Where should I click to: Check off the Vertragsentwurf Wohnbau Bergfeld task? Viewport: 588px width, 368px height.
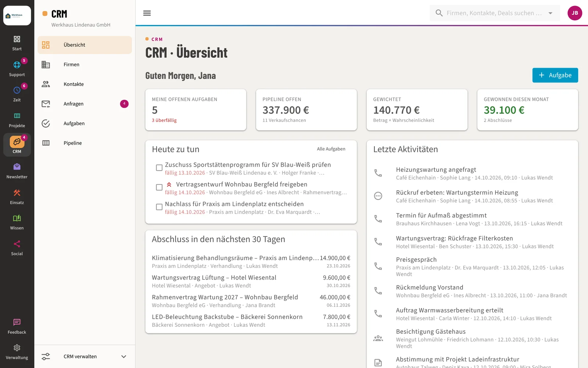(x=159, y=187)
